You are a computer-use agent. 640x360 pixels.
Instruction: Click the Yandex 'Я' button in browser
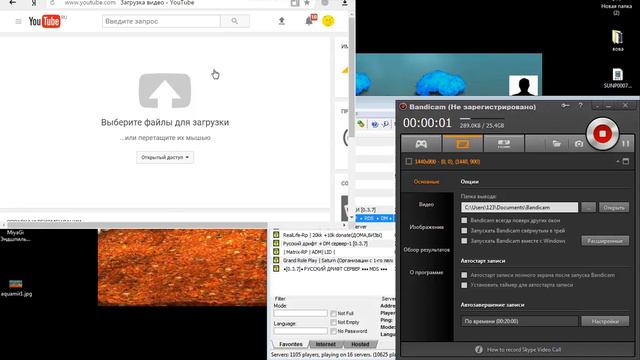[x=34, y=3]
